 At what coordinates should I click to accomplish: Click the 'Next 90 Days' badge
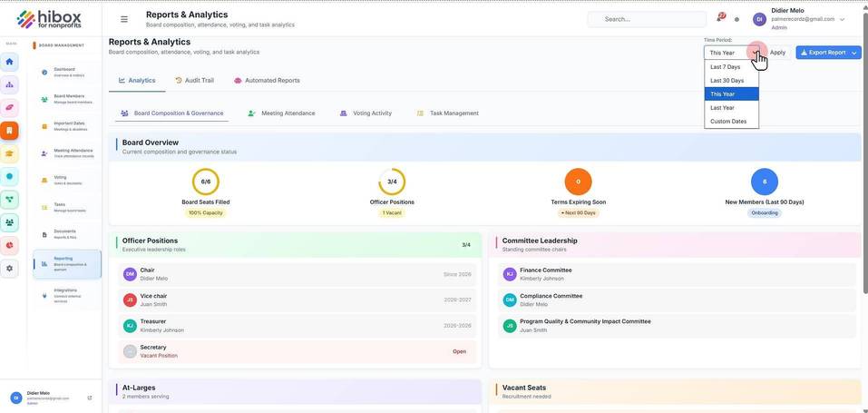[x=578, y=213]
